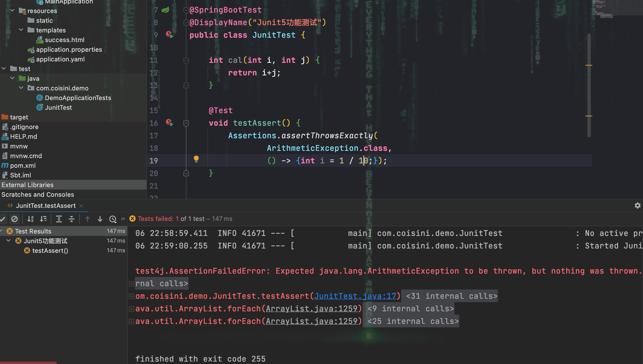Fold the cal method's closing brace on line 13

click(x=186, y=85)
